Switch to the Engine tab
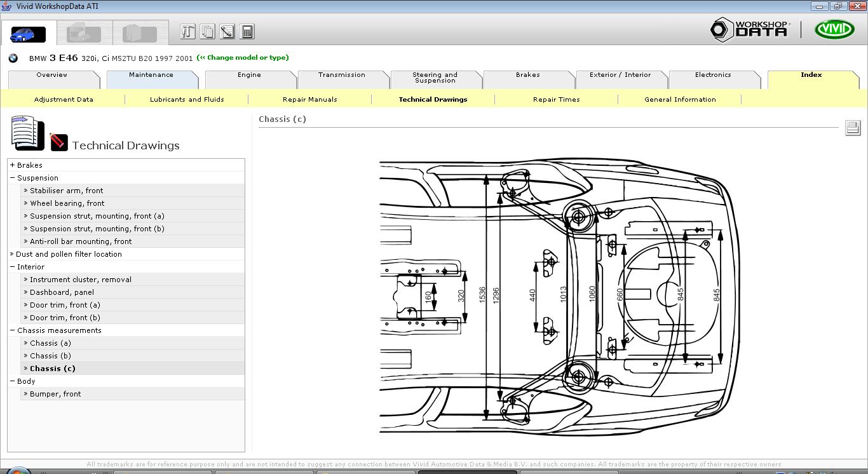This screenshot has width=868, height=474. (249, 75)
